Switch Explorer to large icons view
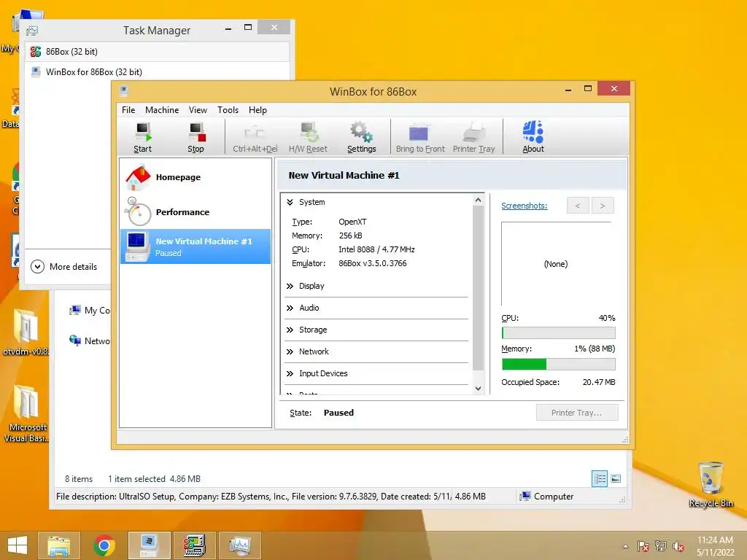Screen dimensions: 747x560 tap(616, 478)
